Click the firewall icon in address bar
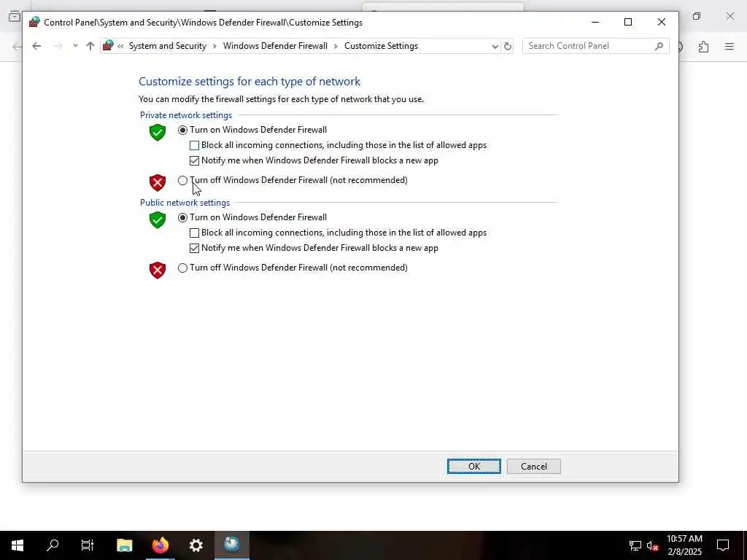Screen dimensions: 747x560 click(x=108, y=46)
